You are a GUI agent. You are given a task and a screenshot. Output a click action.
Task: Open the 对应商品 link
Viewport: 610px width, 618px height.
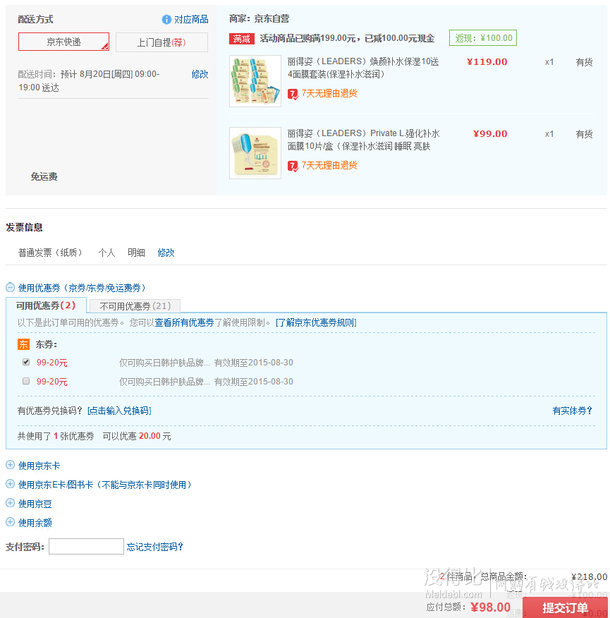pos(191,19)
